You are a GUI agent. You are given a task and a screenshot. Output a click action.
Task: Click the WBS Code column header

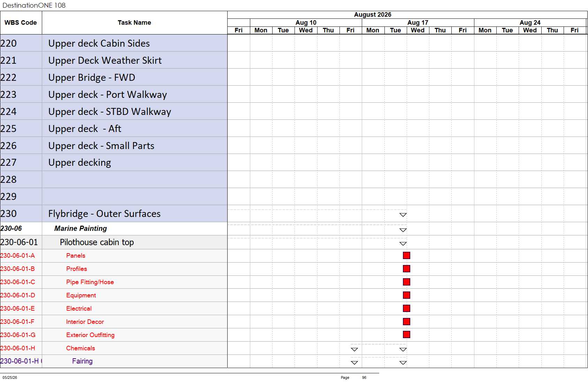pos(21,23)
